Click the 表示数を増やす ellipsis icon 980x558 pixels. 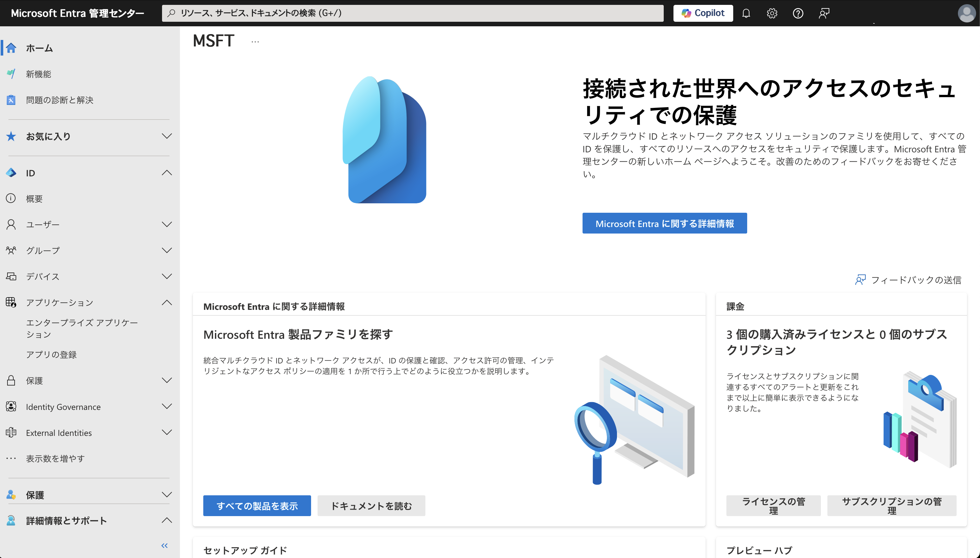point(11,458)
